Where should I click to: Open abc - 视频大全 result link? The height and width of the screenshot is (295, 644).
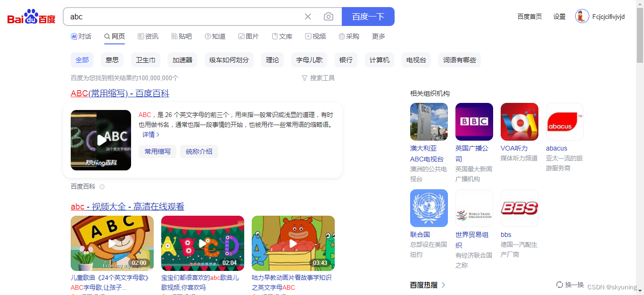click(127, 207)
